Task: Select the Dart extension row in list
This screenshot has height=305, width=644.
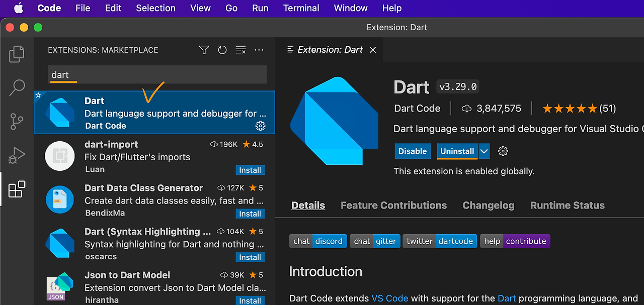Action: [154, 113]
